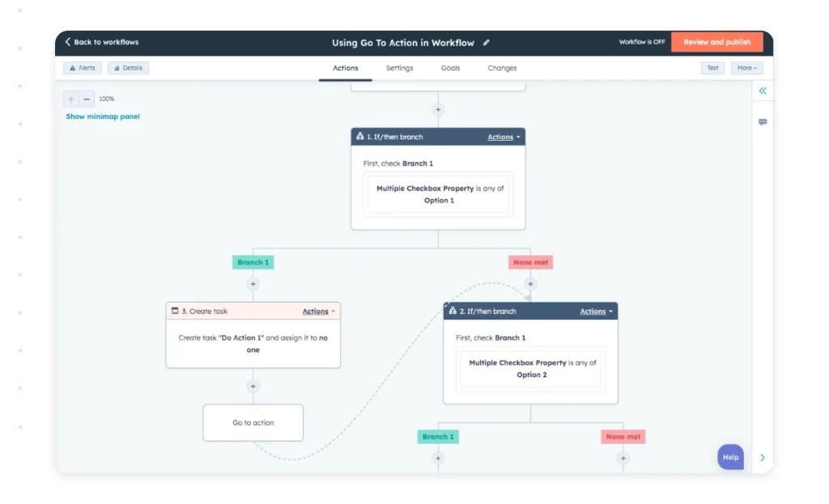Open the More dropdown menu
829x504 pixels.
click(x=746, y=68)
